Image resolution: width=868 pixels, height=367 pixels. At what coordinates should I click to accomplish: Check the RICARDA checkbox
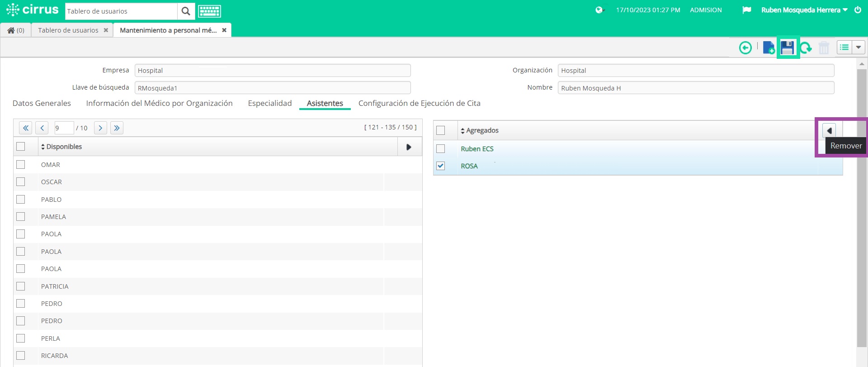tap(21, 356)
